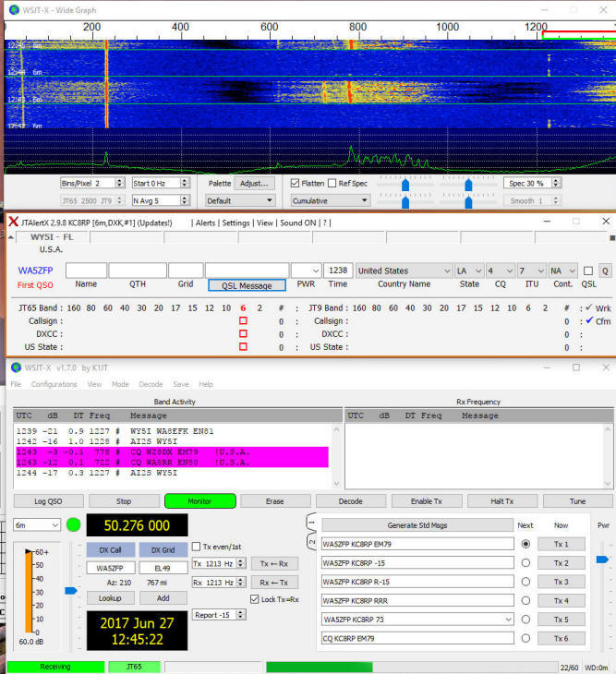The image size is (616, 674).
Task: Click the red X JTAlertX logo icon
Action: tap(13, 222)
